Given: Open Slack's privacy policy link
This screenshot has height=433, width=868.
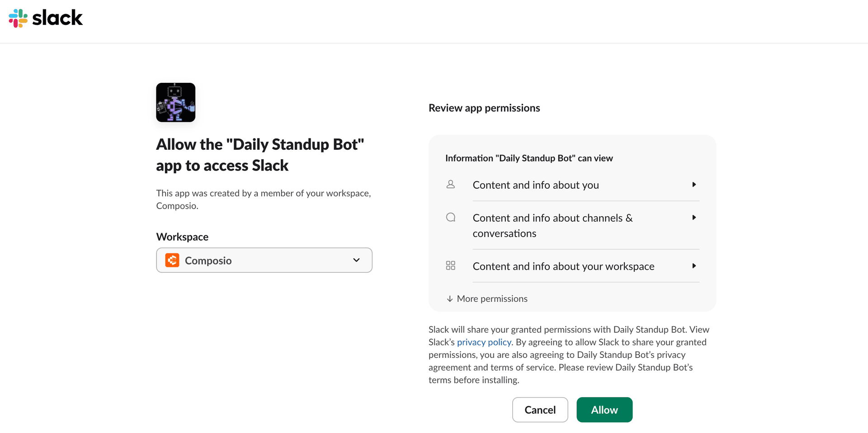Looking at the screenshot, I should coord(484,342).
